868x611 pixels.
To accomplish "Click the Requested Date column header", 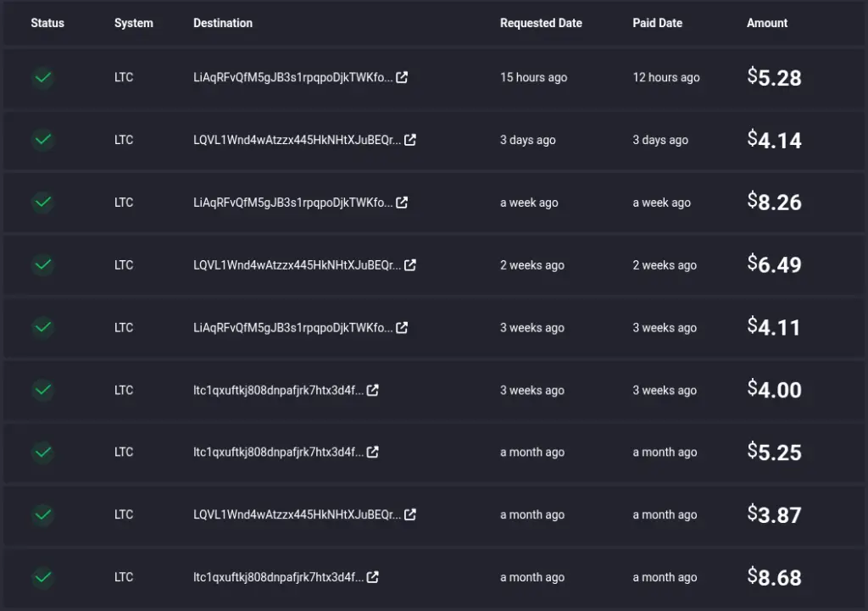I will [541, 23].
